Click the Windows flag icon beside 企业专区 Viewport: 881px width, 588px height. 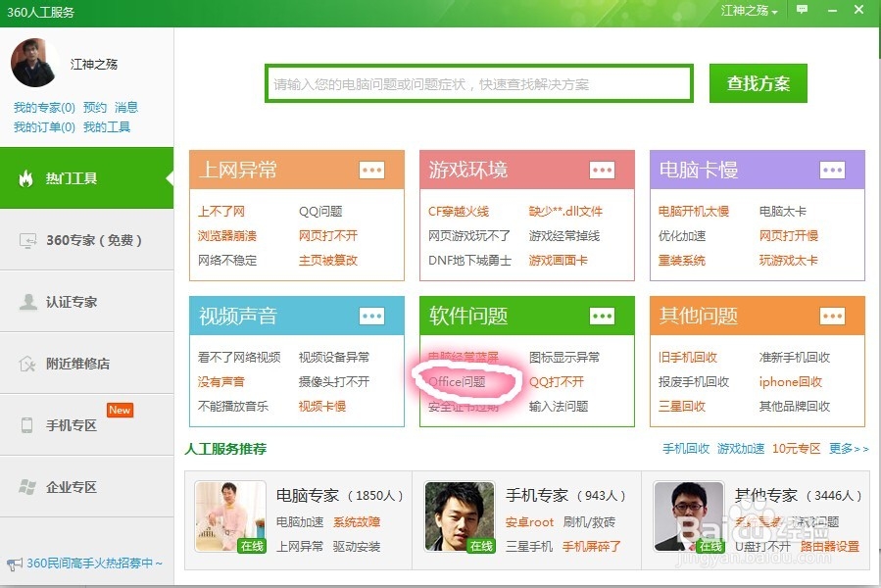point(27,487)
